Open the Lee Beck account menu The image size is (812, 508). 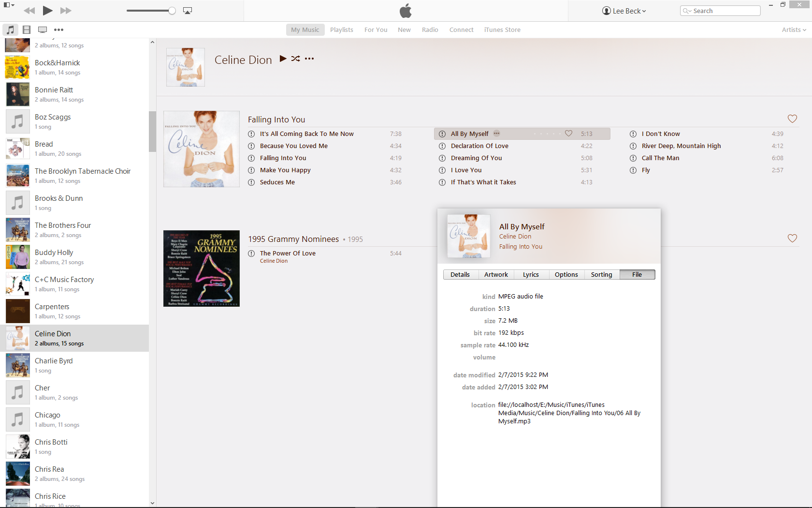click(x=624, y=11)
